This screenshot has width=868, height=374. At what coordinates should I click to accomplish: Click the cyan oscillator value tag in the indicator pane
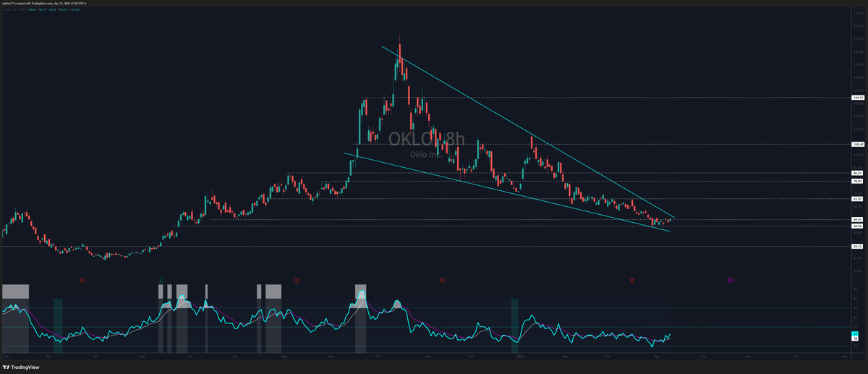coord(855,334)
